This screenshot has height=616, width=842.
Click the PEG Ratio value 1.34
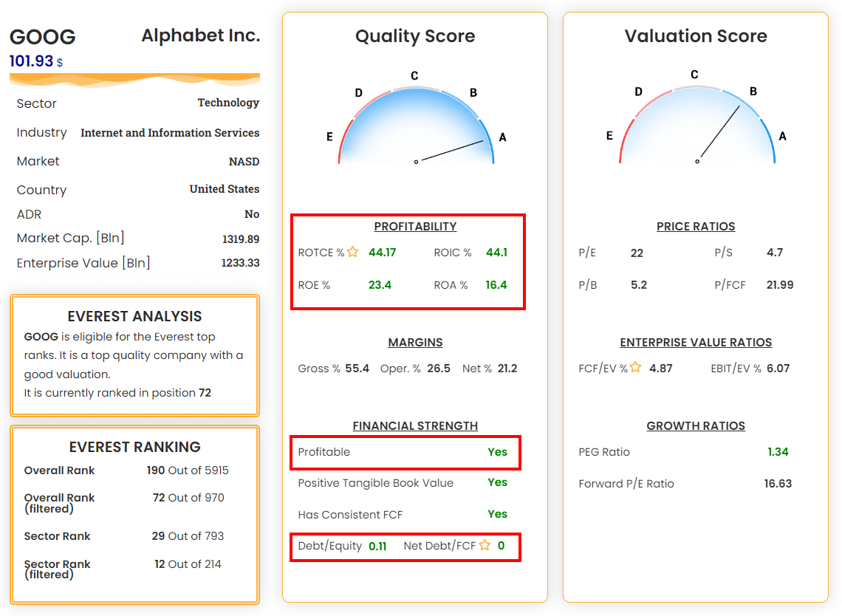pyautogui.click(x=778, y=452)
